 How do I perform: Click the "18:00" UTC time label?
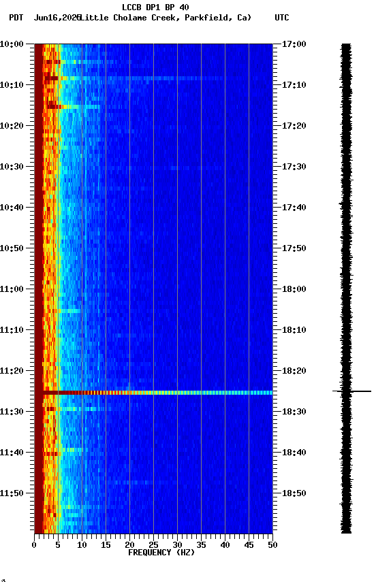(294, 289)
